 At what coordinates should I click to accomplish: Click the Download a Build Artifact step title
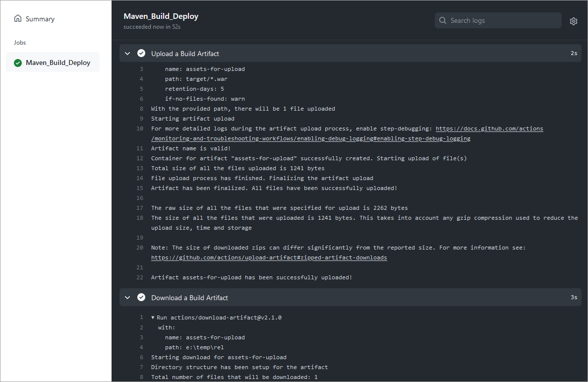coord(189,298)
